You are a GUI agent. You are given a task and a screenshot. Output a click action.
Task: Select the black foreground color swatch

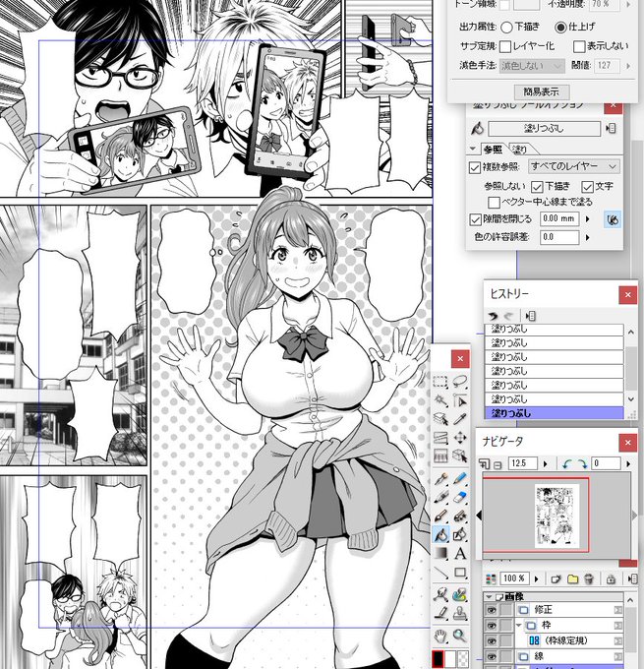tap(438, 659)
